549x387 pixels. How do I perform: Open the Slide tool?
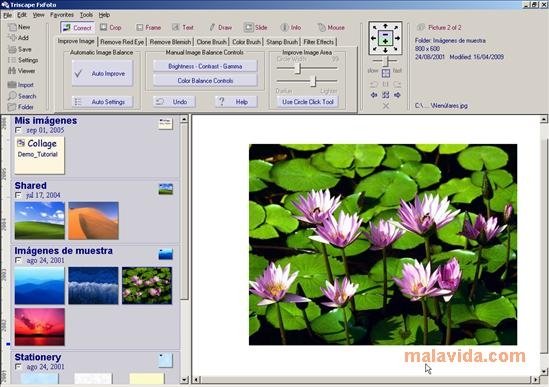(256, 27)
